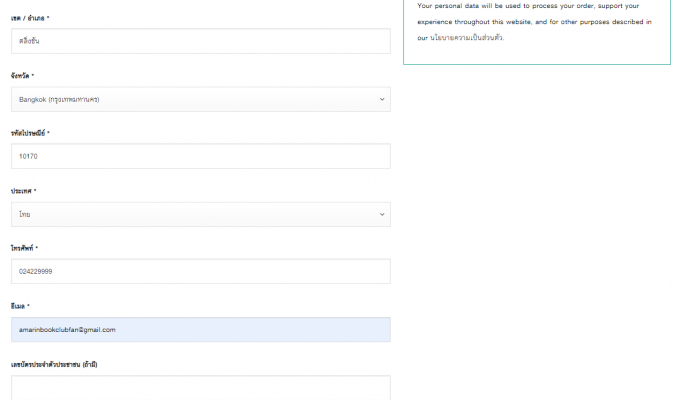680x400 pixels.
Task: Click the chevron arrow on the Bangkok province dropdown
Action: [x=381, y=99]
